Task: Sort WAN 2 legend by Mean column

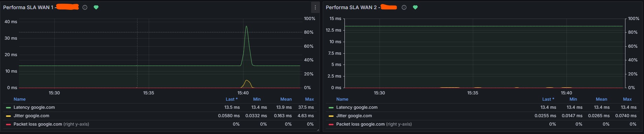Action: [601, 99]
